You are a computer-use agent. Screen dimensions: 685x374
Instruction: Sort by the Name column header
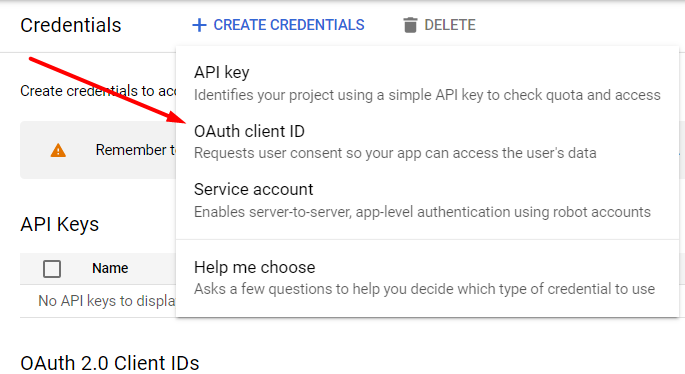(x=110, y=268)
